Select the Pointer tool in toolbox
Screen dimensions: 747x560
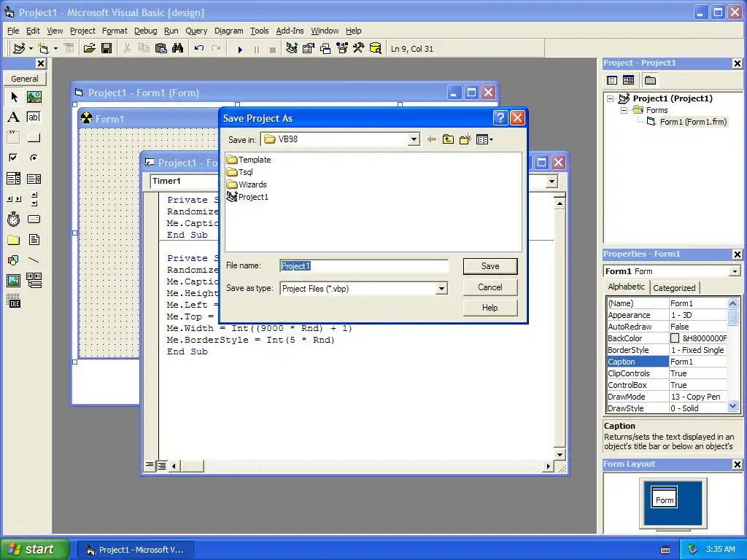13,97
